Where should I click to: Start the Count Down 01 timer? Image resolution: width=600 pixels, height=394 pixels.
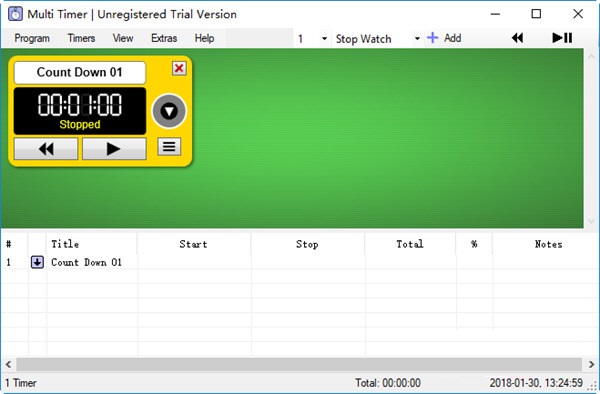[x=114, y=148]
